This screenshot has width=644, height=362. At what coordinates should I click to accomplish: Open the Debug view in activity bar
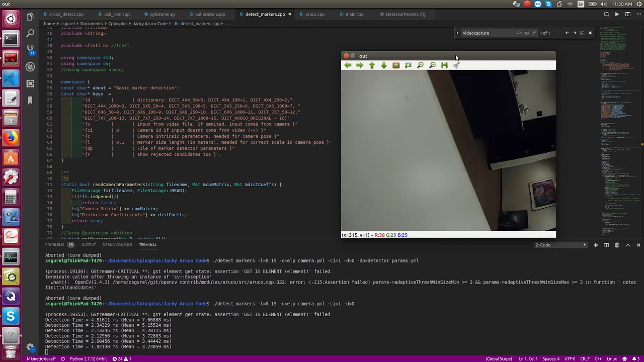point(30,67)
